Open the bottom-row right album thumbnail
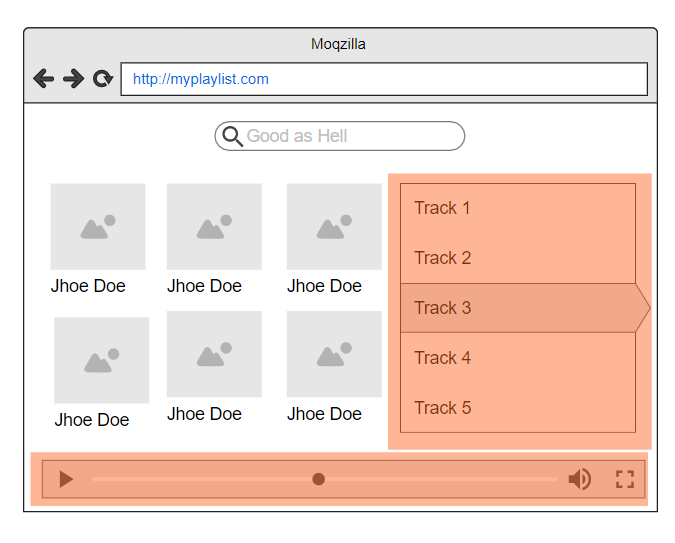 334,354
